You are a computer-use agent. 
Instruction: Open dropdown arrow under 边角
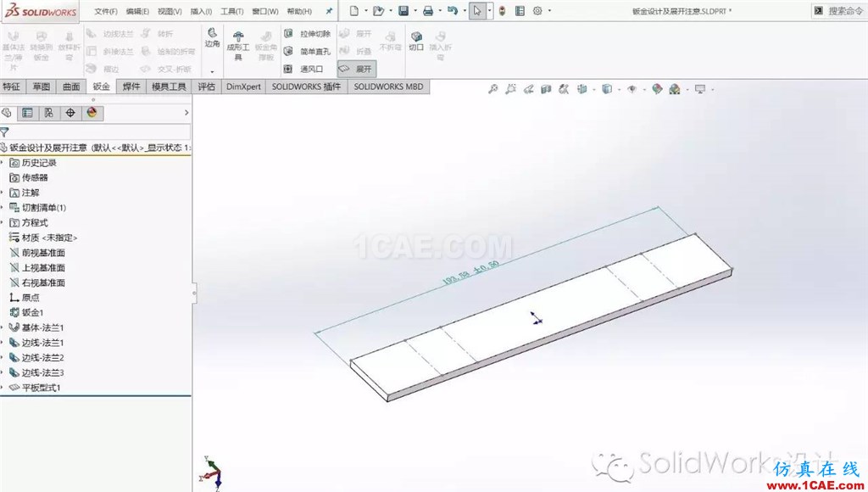[x=212, y=71]
